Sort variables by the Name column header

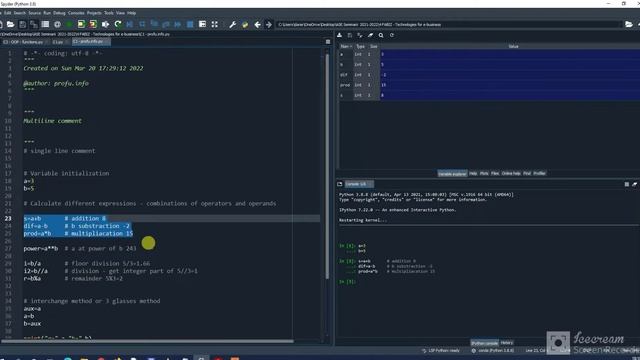click(346, 47)
